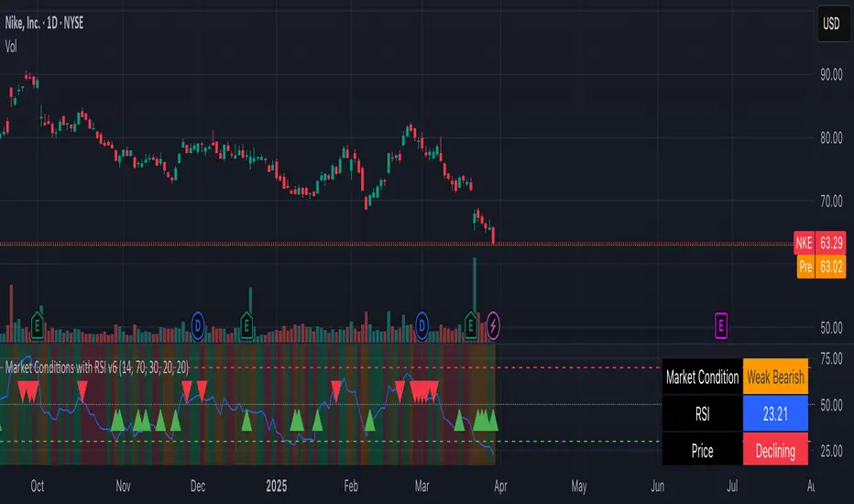Click the RSI label cell in the table
Screen dimensions: 854x504
[702, 413]
